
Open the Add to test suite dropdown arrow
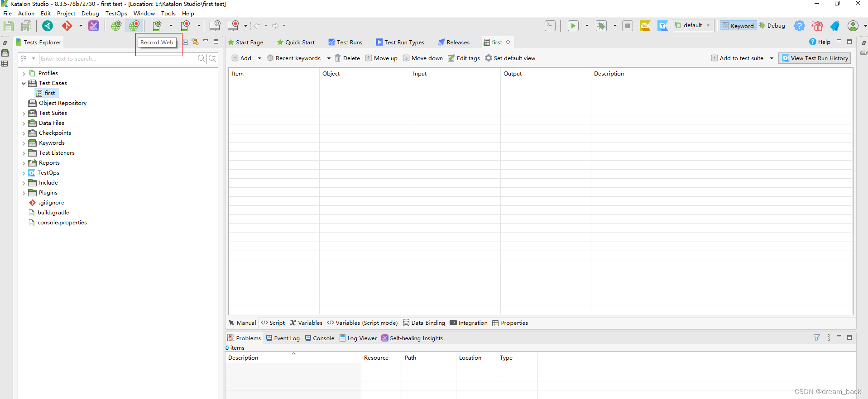[772, 58]
